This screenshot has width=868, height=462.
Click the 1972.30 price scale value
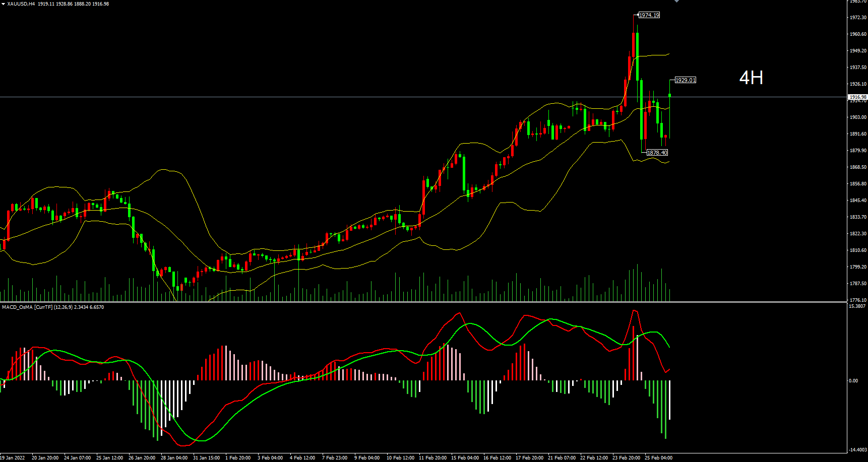click(x=858, y=18)
